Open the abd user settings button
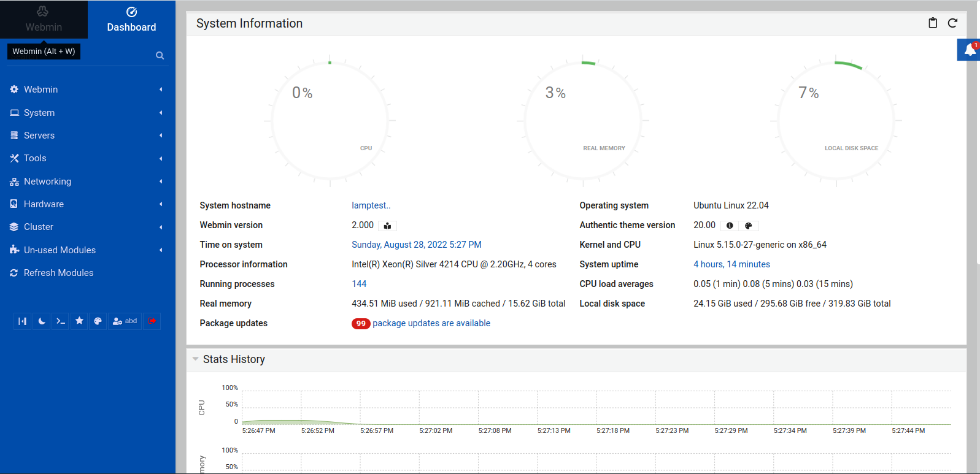This screenshot has height=474, width=980. 125,321
